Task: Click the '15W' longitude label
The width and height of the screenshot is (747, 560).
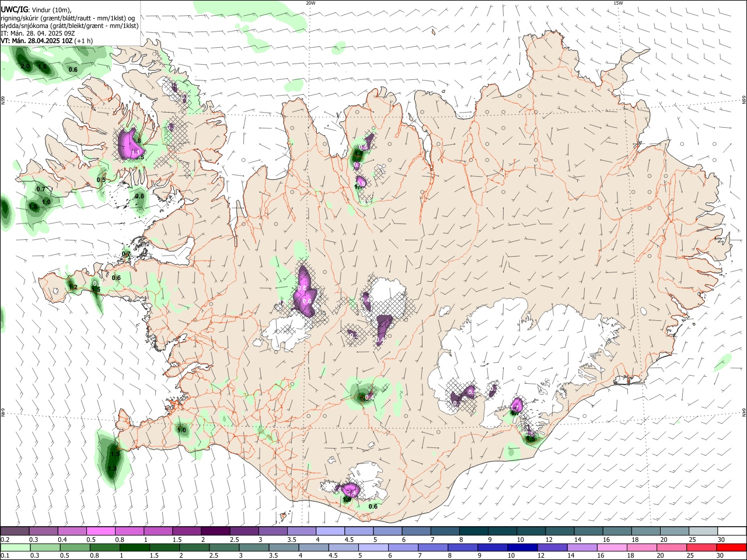Action: pyautogui.click(x=617, y=3)
